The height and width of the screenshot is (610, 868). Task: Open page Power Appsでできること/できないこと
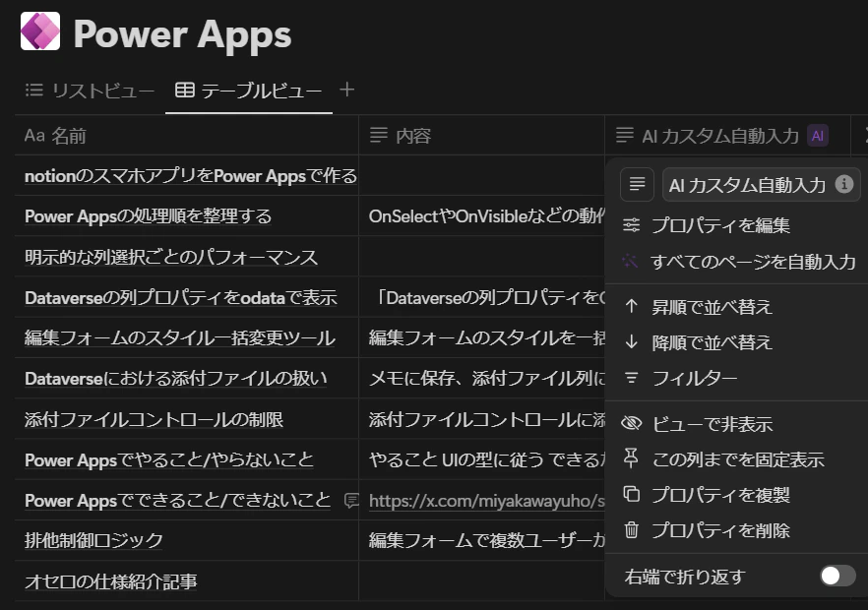click(178, 501)
